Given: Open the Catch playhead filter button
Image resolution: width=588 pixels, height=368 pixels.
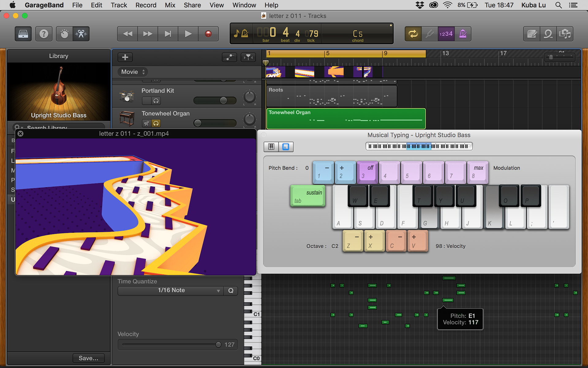Looking at the screenshot, I should tap(248, 57).
